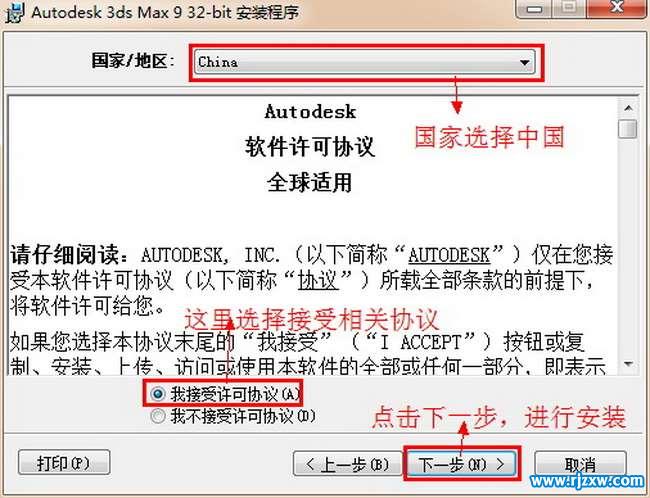Viewport: 650px width, 498px height.
Task: Click the license scrollbar up arrow
Action: pyautogui.click(x=628, y=108)
